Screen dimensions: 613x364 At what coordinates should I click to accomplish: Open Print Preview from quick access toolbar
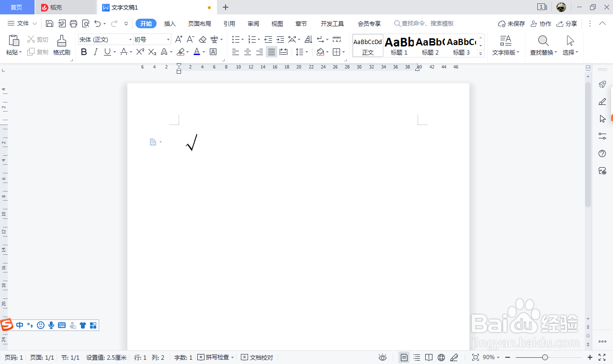pyautogui.click(x=86, y=23)
